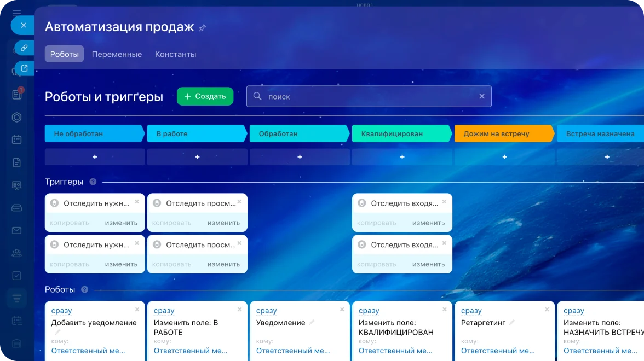Click the contacts icon in the left sidebar
644x361 pixels.
(x=16, y=253)
